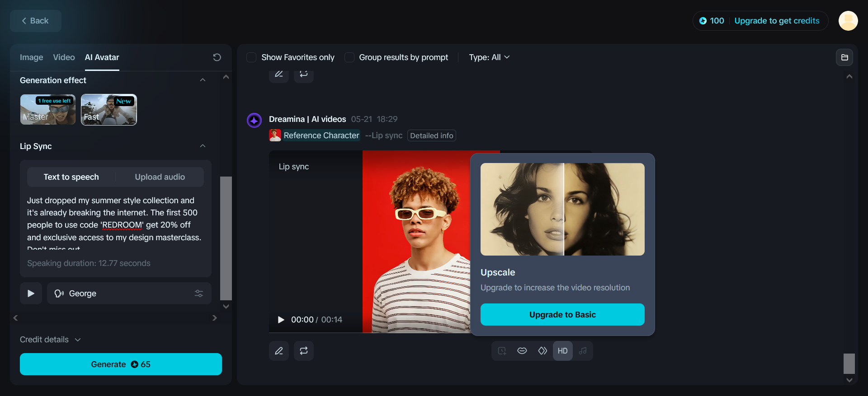
Task: Select the Text to speech tab
Action: click(x=71, y=177)
